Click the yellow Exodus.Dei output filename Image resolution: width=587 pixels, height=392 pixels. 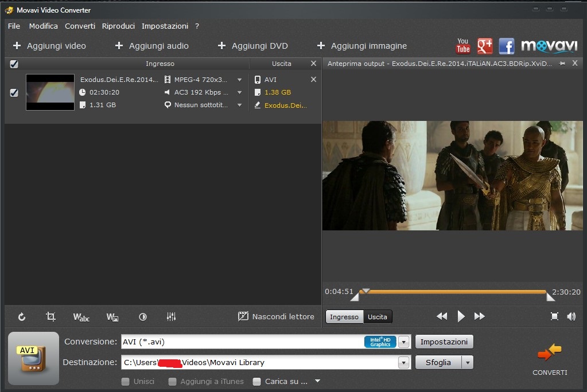[286, 105]
